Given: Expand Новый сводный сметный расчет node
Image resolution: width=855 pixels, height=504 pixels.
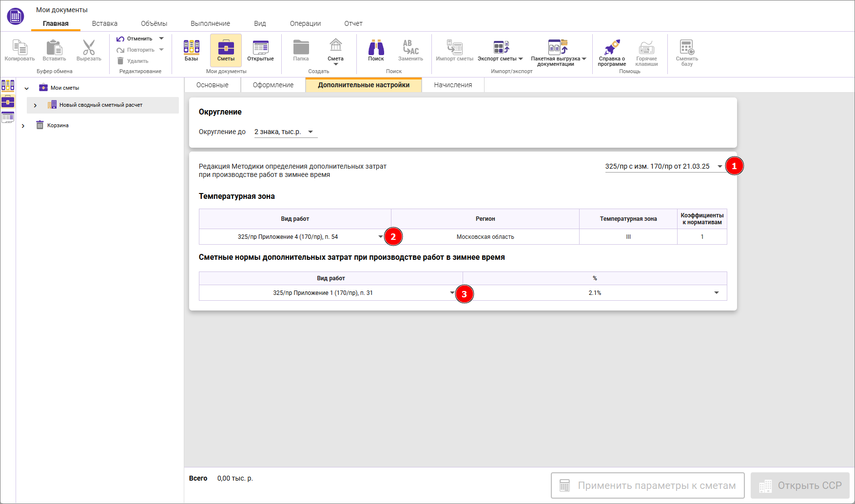Looking at the screenshot, I should [x=35, y=105].
